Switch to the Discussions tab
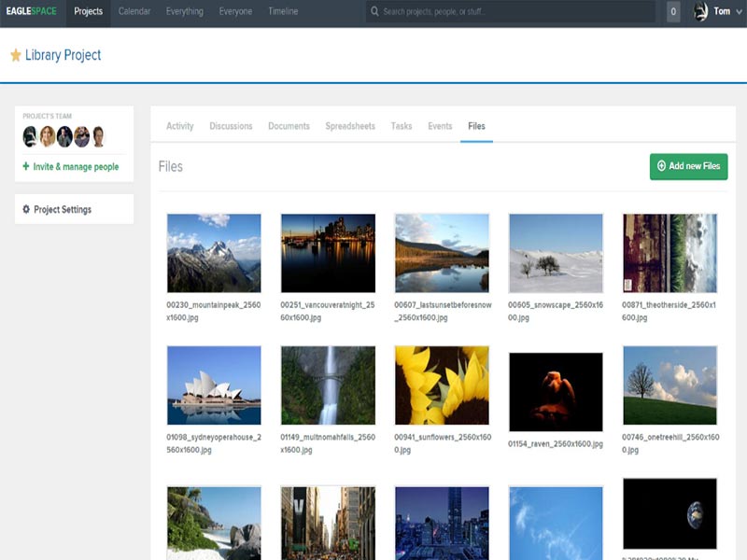 [231, 126]
